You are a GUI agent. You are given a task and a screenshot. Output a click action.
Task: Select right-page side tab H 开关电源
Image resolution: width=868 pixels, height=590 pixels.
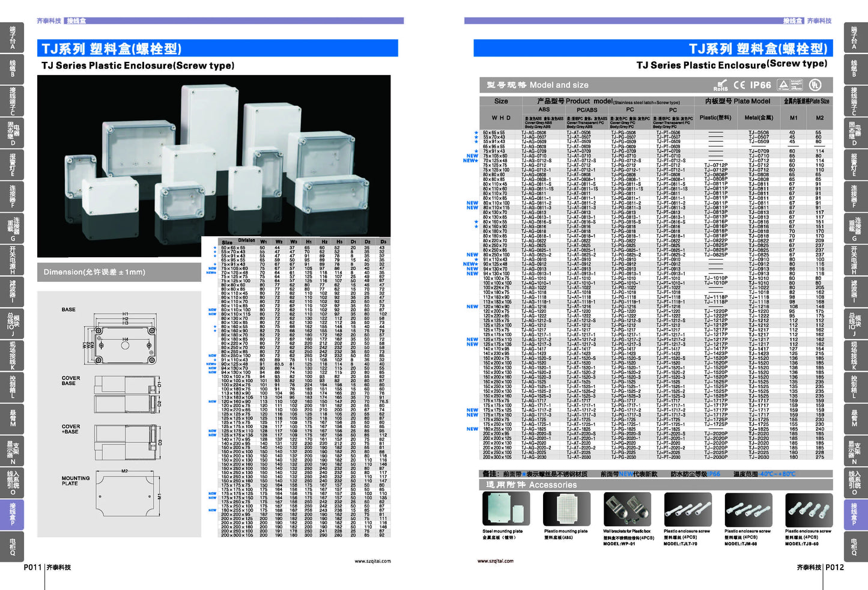[x=855, y=260]
